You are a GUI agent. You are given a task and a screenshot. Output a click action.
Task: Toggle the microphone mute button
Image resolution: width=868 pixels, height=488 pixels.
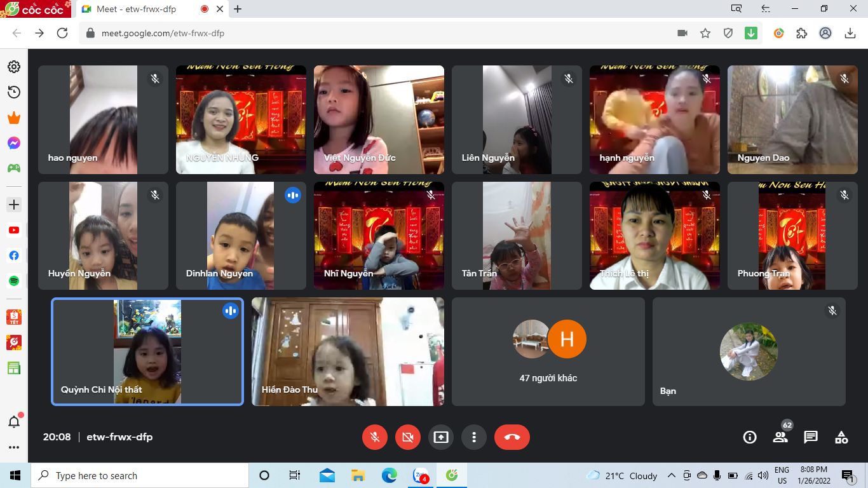pos(375,437)
